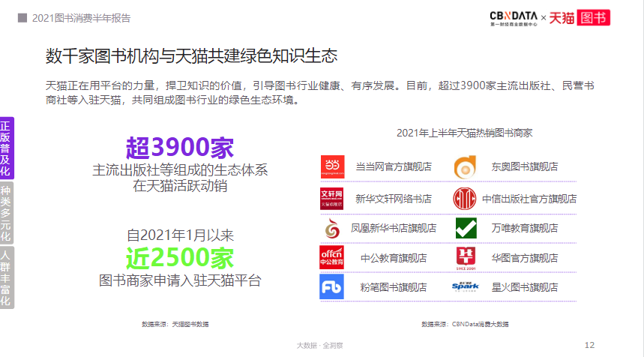Click the page number 12

tap(589, 345)
